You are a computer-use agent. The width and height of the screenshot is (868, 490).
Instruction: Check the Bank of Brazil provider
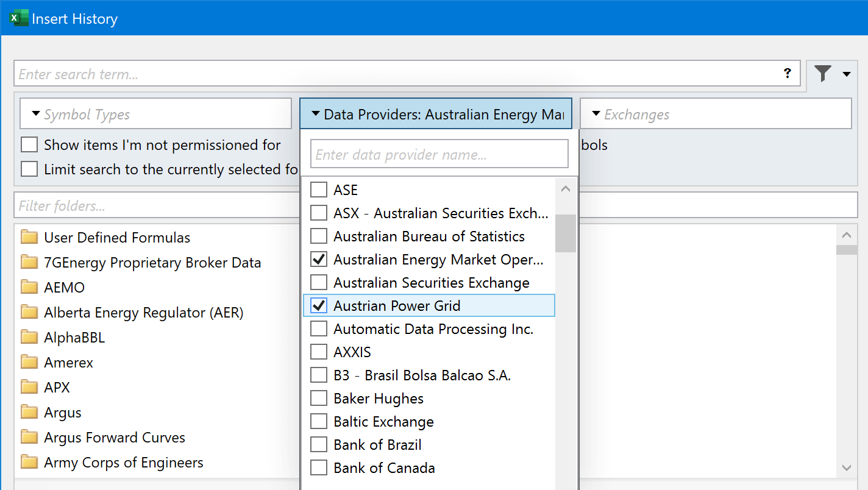(319, 445)
